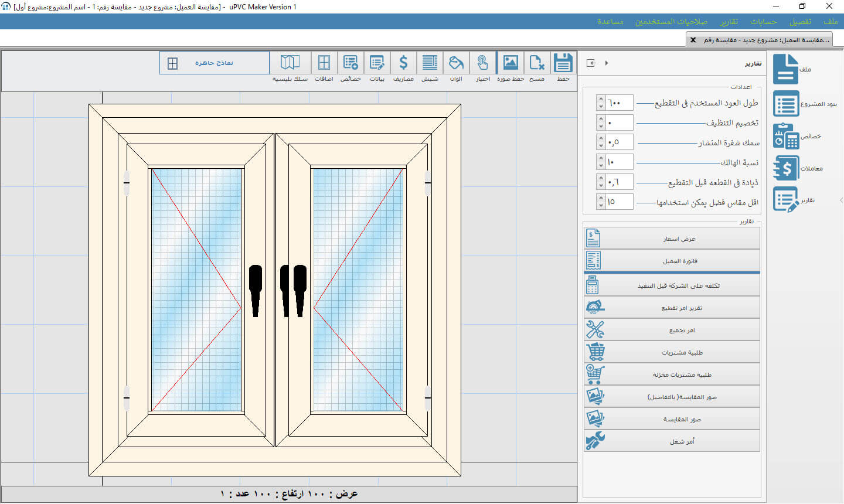The image size is (844, 504).
Task: Click the collapse chevron at the right sidebar edge
Action: (841, 200)
